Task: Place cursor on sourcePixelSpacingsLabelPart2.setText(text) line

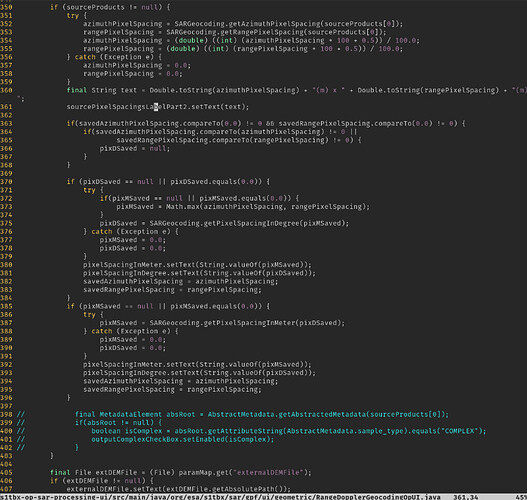Action: (x=158, y=107)
